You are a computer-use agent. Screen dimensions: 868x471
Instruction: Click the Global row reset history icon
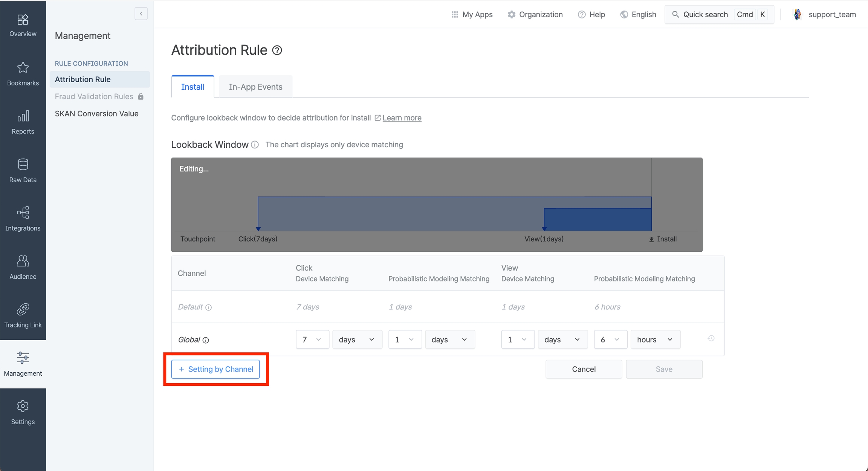click(x=711, y=338)
